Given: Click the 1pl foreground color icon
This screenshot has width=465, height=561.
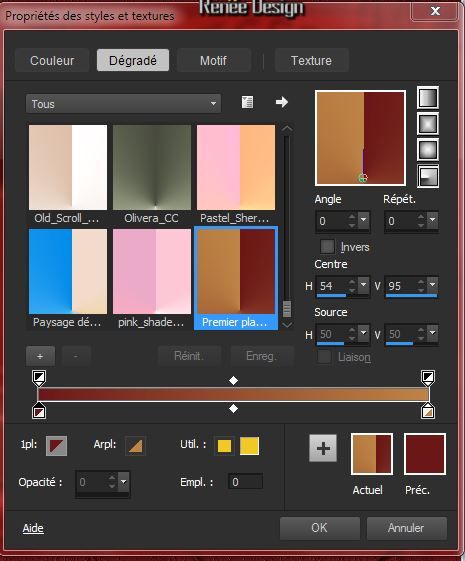Looking at the screenshot, I should [x=56, y=446].
